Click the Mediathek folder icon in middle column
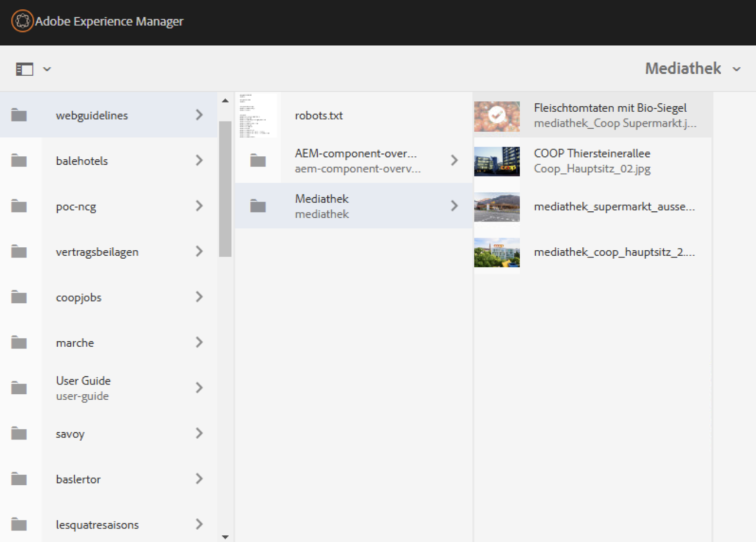 [x=258, y=206]
